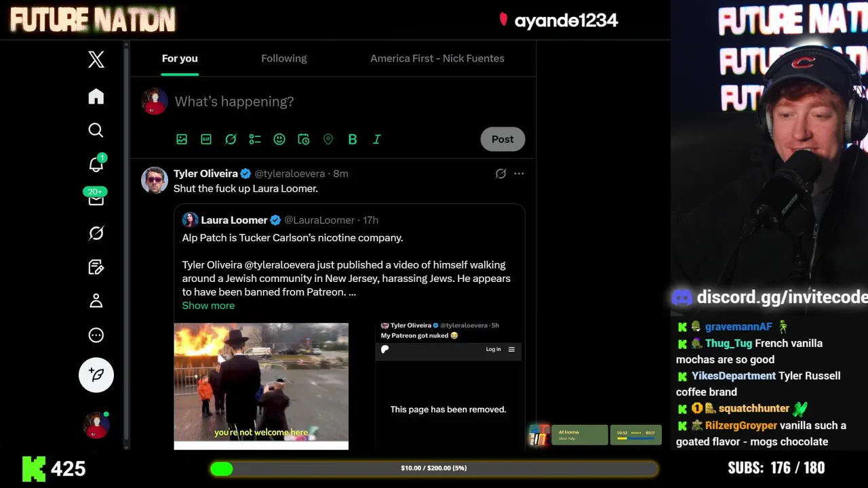
Task: Click composer profile avatar beside What's happening
Action: point(155,102)
